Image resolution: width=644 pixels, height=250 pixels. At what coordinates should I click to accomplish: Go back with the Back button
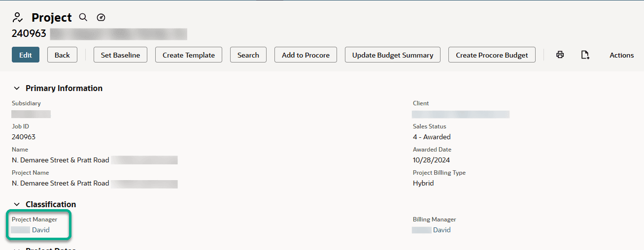[62, 55]
